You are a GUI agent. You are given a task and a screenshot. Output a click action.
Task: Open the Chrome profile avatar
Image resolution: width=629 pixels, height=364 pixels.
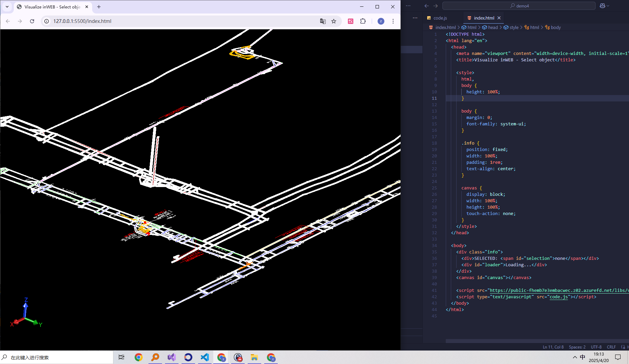click(x=381, y=21)
